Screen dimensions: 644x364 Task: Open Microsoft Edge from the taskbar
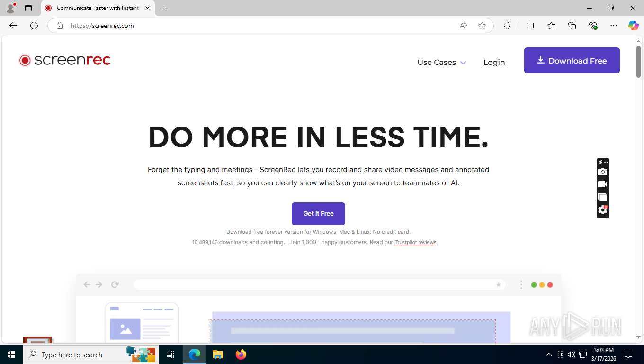195,355
